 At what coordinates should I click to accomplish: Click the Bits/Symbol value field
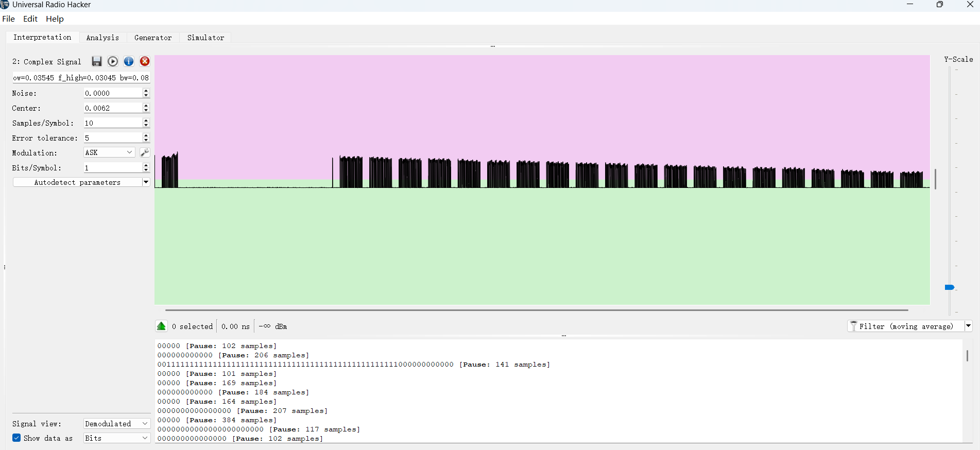coord(113,168)
